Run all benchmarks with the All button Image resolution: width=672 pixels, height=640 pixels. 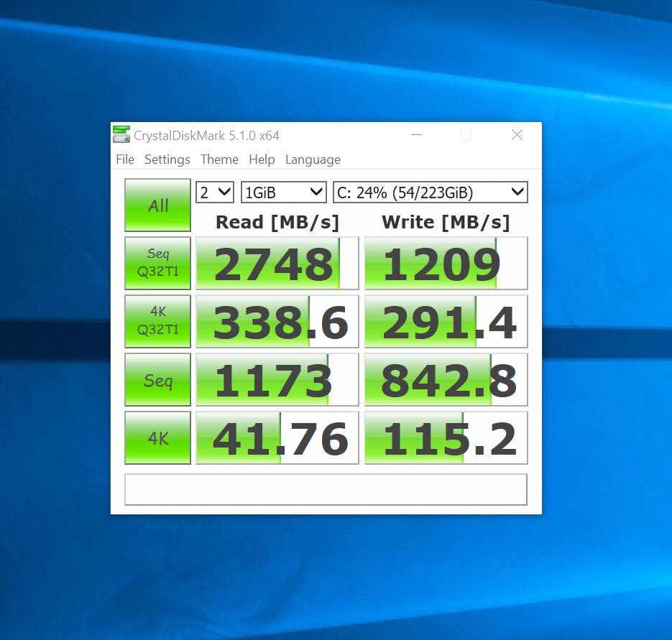pos(157,205)
